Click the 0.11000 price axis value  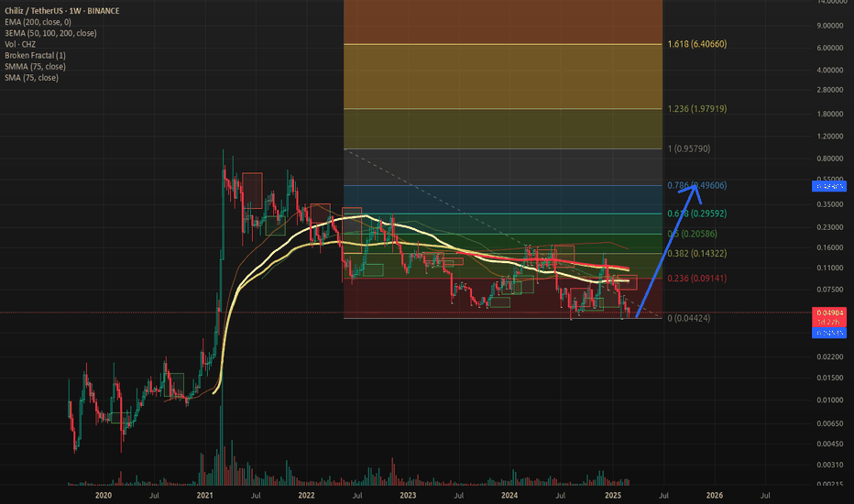coord(830,268)
